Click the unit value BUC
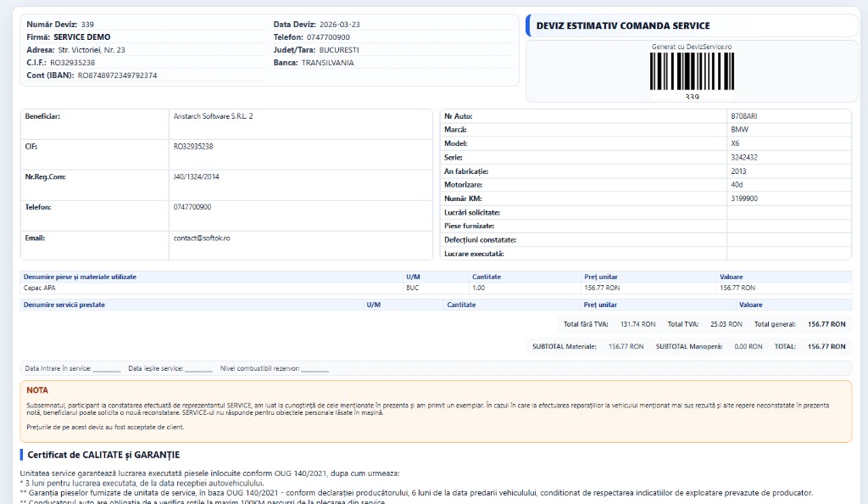Image resolution: width=868 pixels, height=504 pixels. click(x=413, y=288)
